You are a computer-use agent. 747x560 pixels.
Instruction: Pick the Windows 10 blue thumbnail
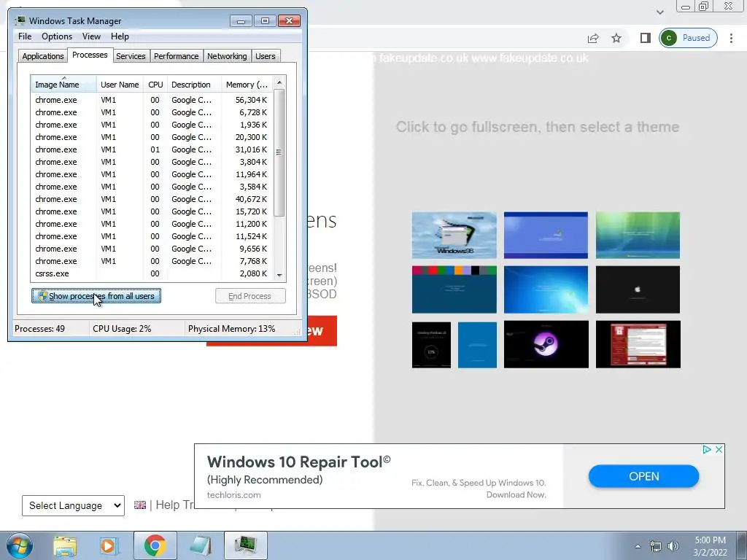click(477, 345)
